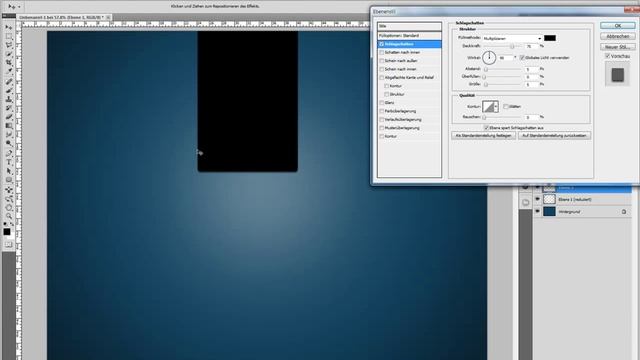The height and width of the screenshot is (360, 640).
Task: Select the Brush tool
Action: [9, 91]
